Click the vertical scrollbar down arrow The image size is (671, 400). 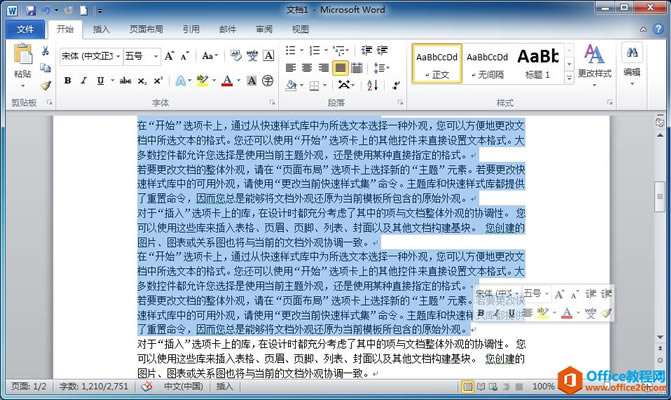click(660, 338)
